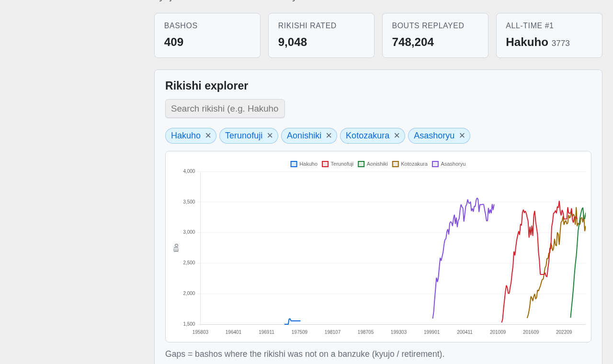The height and width of the screenshot is (364, 613).
Task: Click the Rikishi explorer heading
Action: click(207, 86)
